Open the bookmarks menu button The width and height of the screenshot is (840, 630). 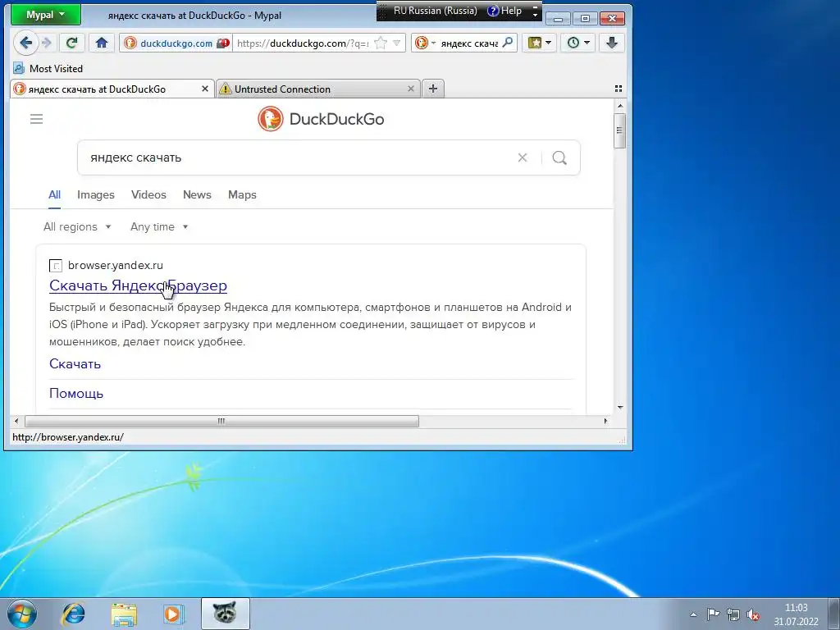pyautogui.click(x=540, y=43)
